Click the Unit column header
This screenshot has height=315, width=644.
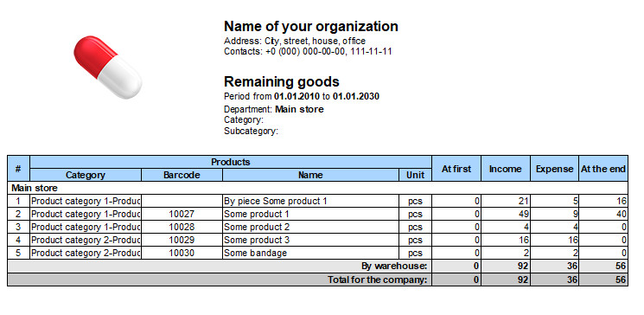tap(415, 175)
